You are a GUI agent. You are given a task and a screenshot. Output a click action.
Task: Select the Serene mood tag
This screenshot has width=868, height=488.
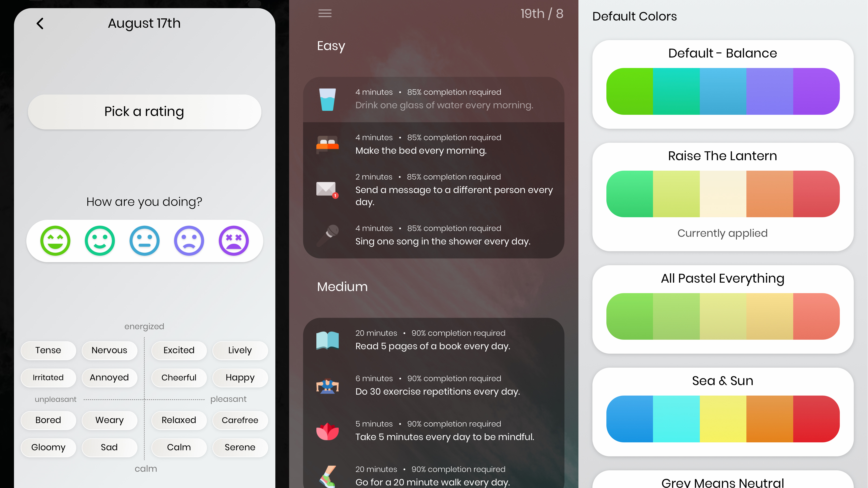pyautogui.click(x=239, y=447)
